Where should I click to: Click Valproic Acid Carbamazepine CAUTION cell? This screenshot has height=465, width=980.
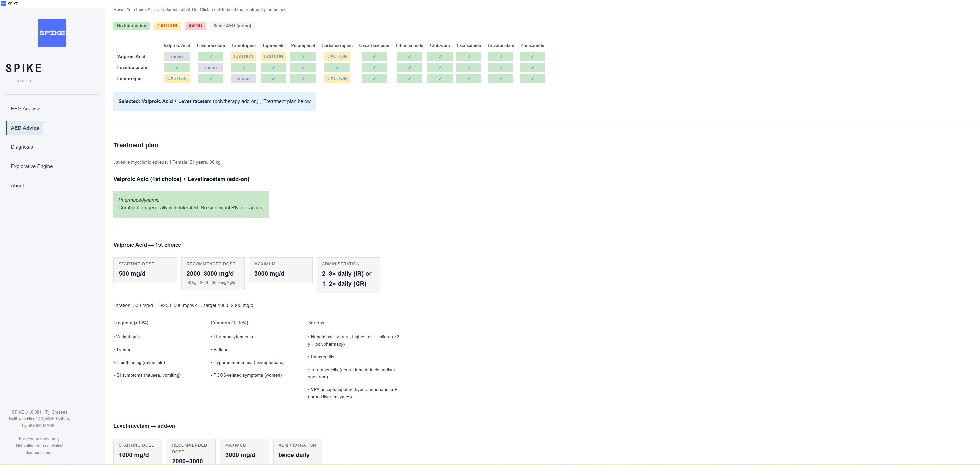click(337, 57)
